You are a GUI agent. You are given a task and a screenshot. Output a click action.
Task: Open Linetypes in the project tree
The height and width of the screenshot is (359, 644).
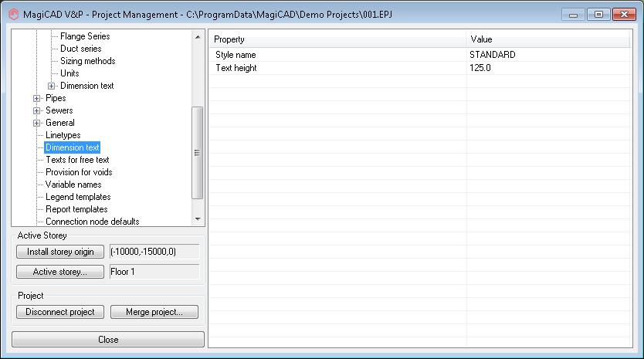point(63,135)
